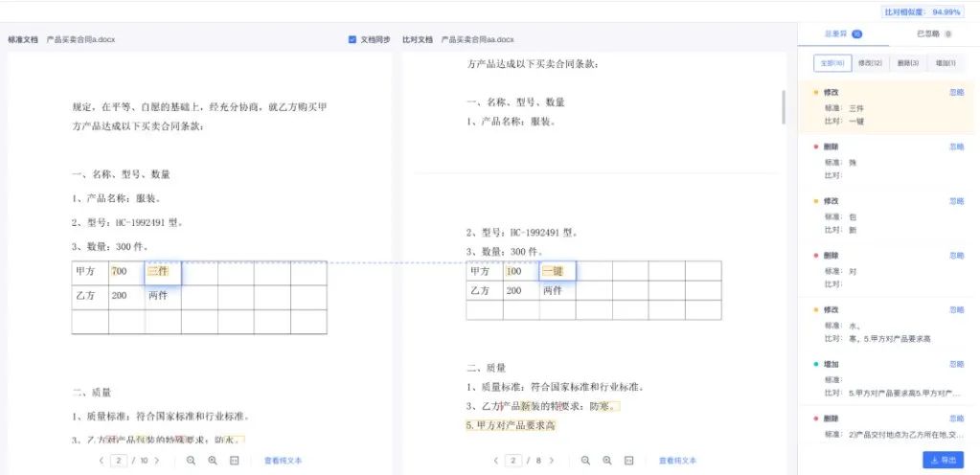Open the 已忽略 tab
The width and height of the screenshot is (980, 475).
(934, 34)
